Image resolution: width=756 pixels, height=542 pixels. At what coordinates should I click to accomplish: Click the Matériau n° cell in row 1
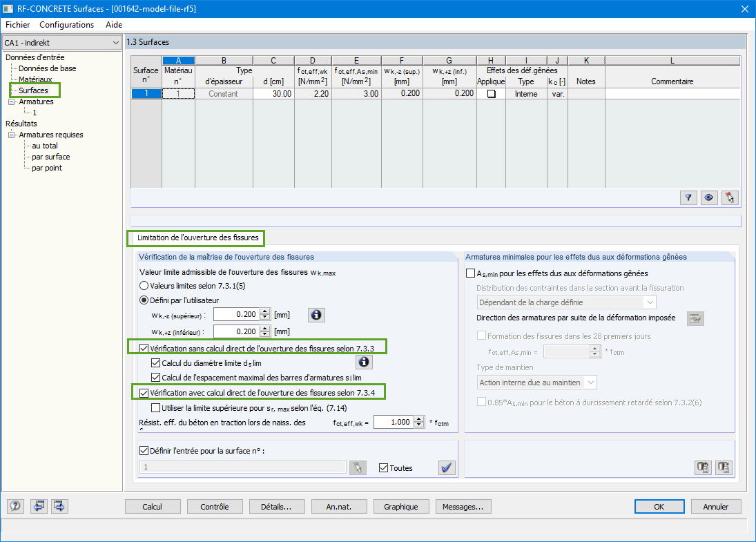pos(178,94)
